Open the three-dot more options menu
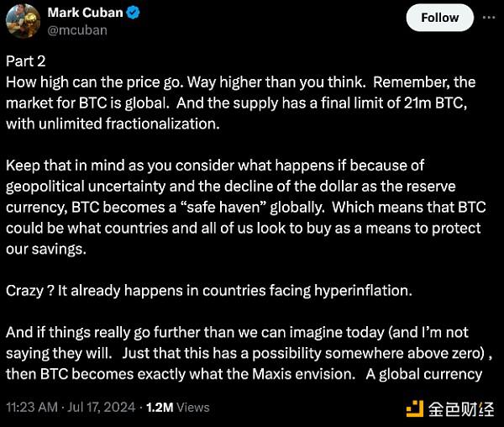This screenshot has height=427, width=504. click(x=489, y=18)
